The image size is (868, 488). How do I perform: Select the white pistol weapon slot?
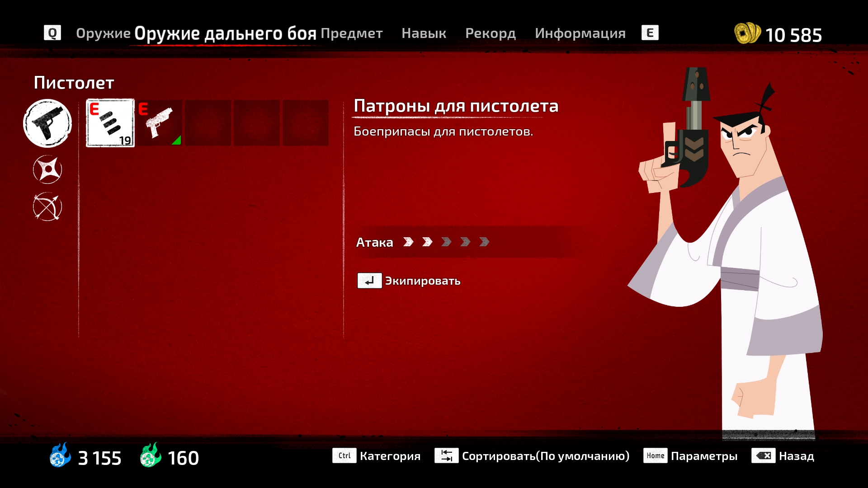click(160, 123)
